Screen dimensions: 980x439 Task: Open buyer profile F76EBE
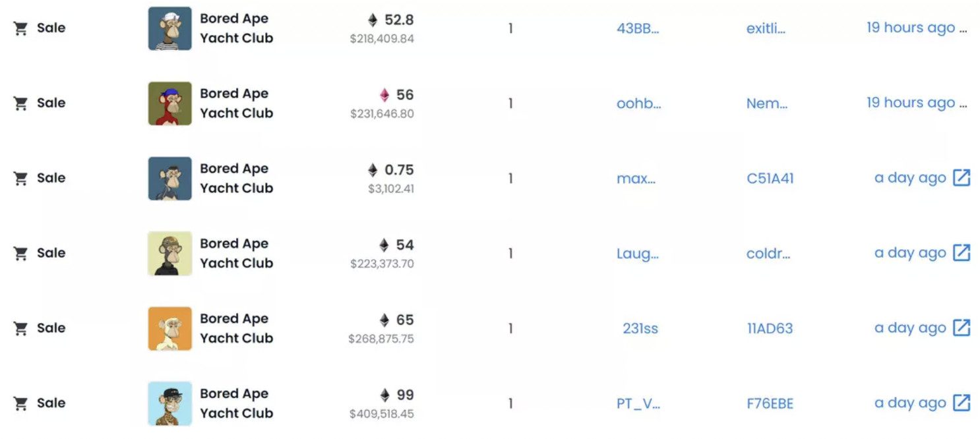coord(770,403)
